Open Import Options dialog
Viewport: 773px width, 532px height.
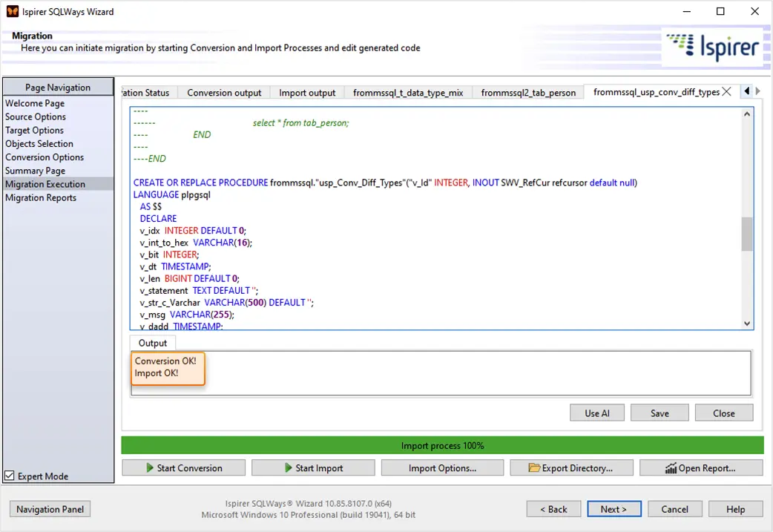click(442, 468)
